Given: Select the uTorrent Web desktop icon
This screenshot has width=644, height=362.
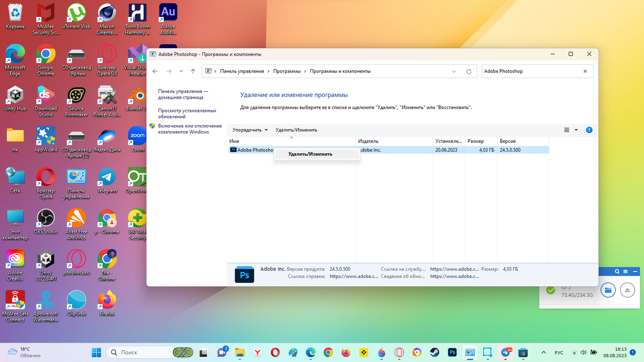Looking at the screenshot, I should 76,17.
